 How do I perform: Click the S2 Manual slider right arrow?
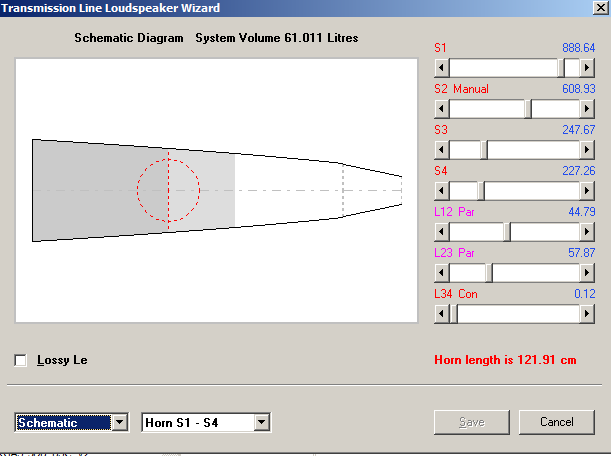point(587,109)
